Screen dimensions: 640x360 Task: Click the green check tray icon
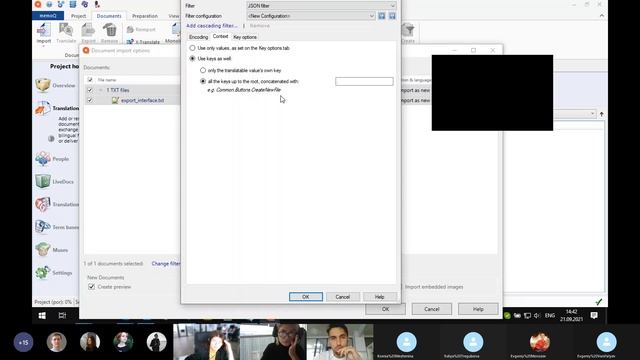(x=507, y=316)
